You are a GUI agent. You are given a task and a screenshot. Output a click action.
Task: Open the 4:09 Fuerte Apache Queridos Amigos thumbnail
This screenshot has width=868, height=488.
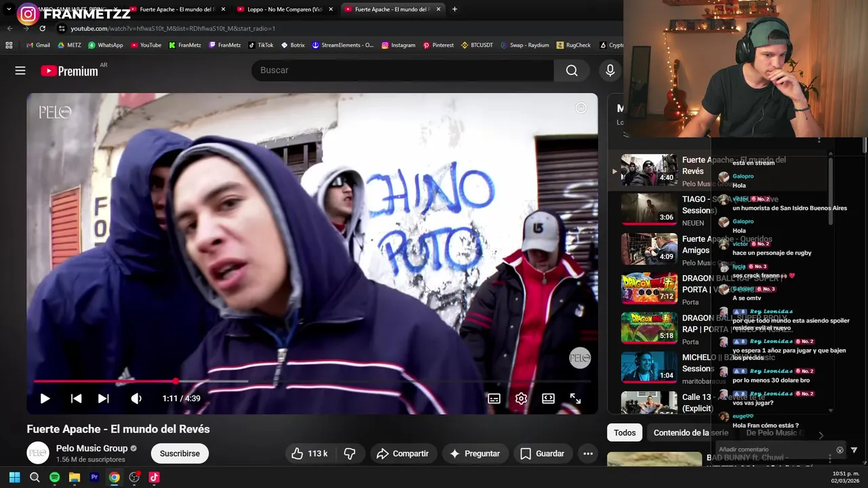click(649, 249)
